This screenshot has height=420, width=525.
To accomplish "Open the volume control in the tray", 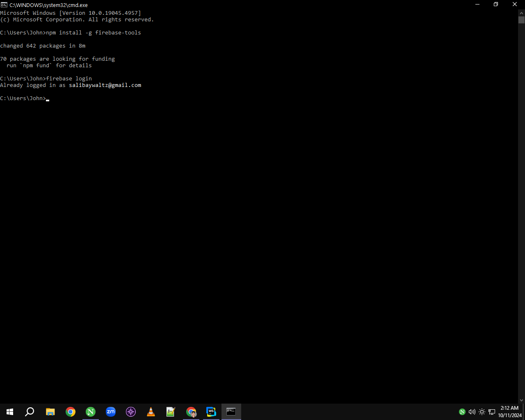I will pyautogui.click(x=472, y=412).
